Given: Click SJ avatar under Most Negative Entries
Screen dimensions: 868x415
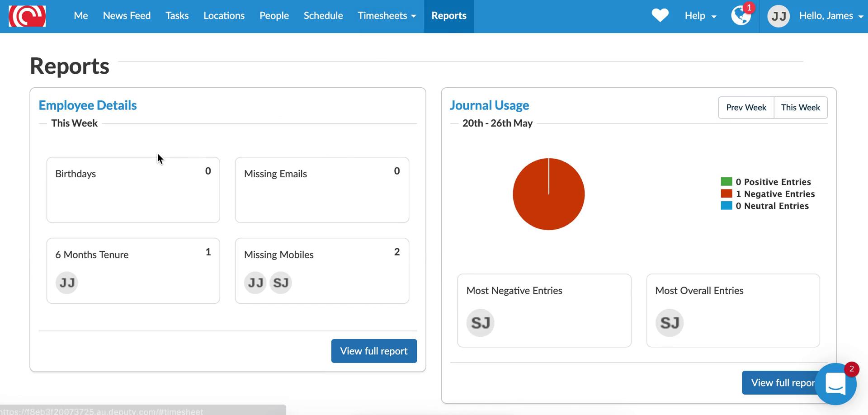Looking at the screenshot, I should click(481, 323).
